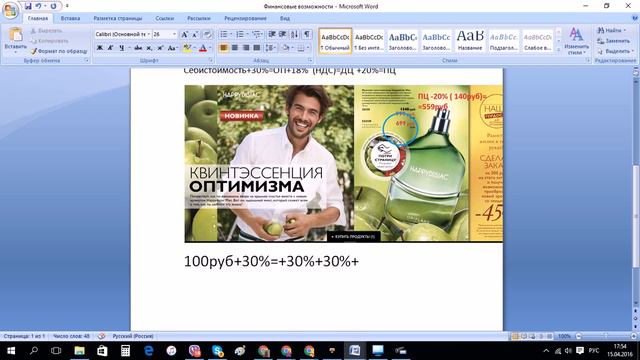Sort text with the A-Z sort icon
This screenshot has width=640, height=360.
point(295,34)
